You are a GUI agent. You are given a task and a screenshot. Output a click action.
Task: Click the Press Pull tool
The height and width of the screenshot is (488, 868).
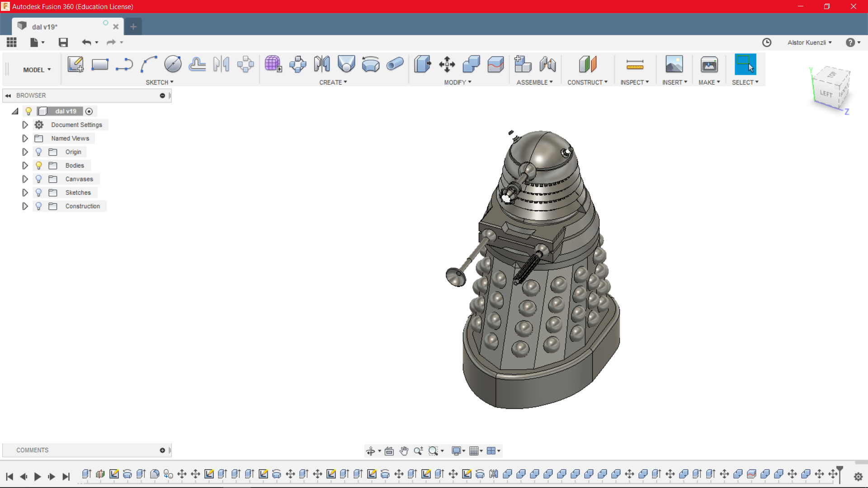[x=423, y=65]
